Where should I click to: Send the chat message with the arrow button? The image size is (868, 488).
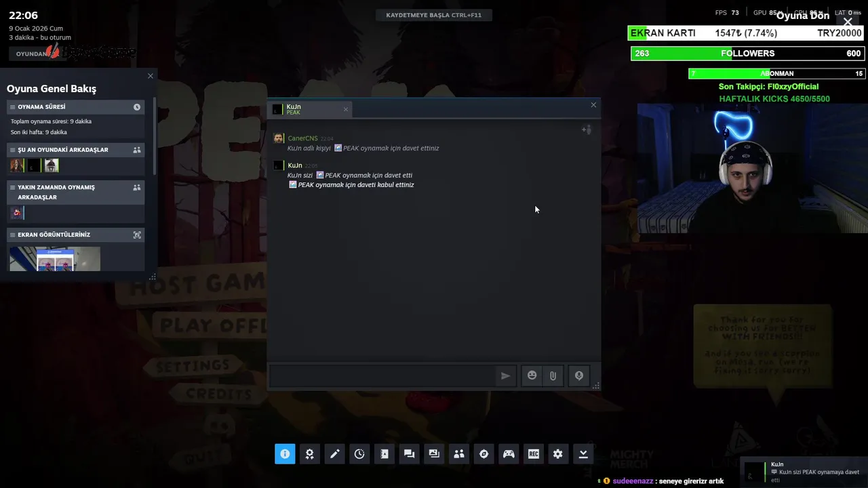[505, 375]
